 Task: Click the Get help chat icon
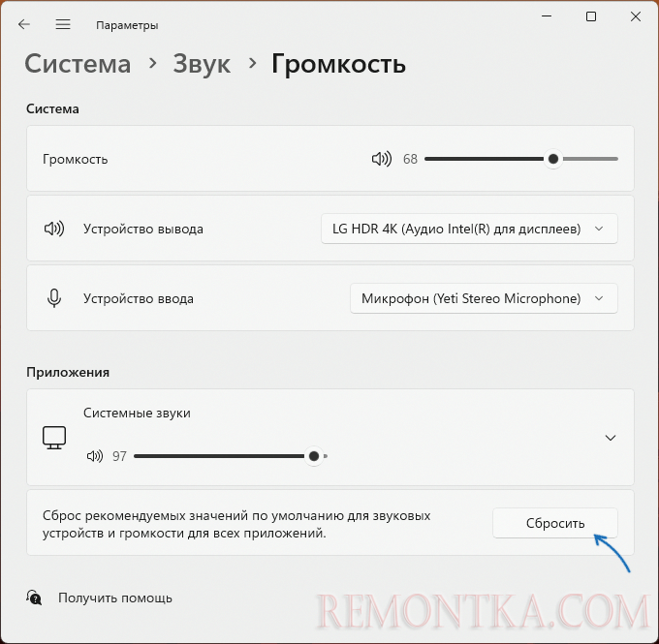[x=34, y=598]
